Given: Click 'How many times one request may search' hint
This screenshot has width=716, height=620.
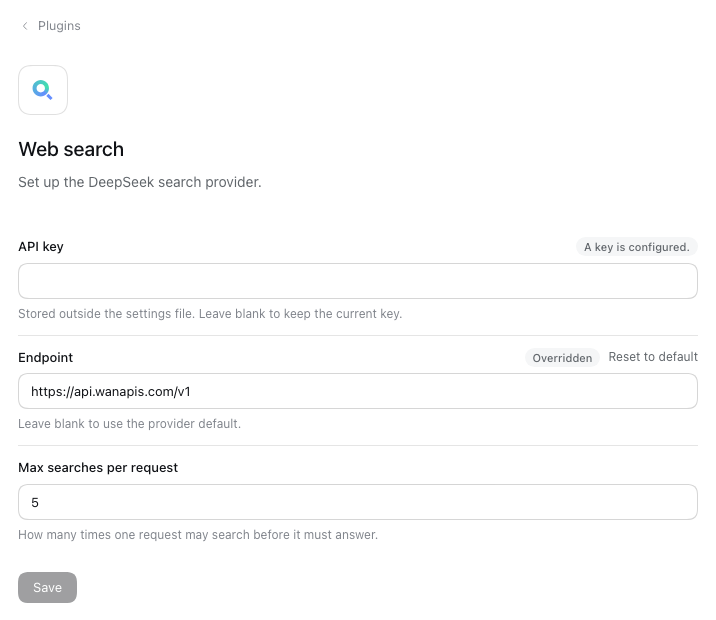Looking at the screenshot, I should (x=198, y=535).
